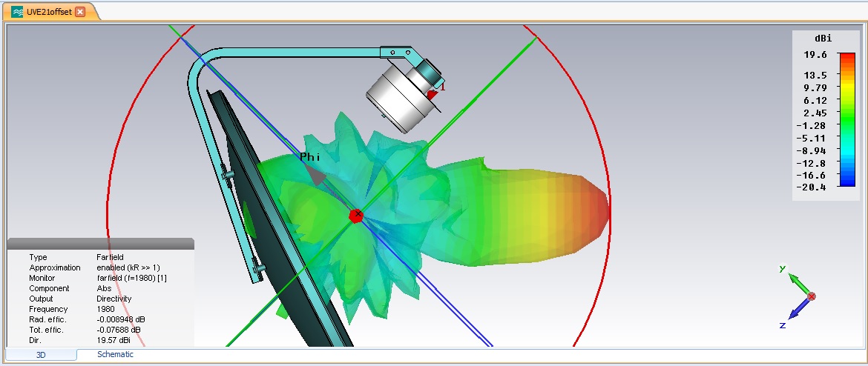Click the Approximation enabled (kR >> 1) text
The height and width of the screenshot is (366, 868).
point(128,268)
